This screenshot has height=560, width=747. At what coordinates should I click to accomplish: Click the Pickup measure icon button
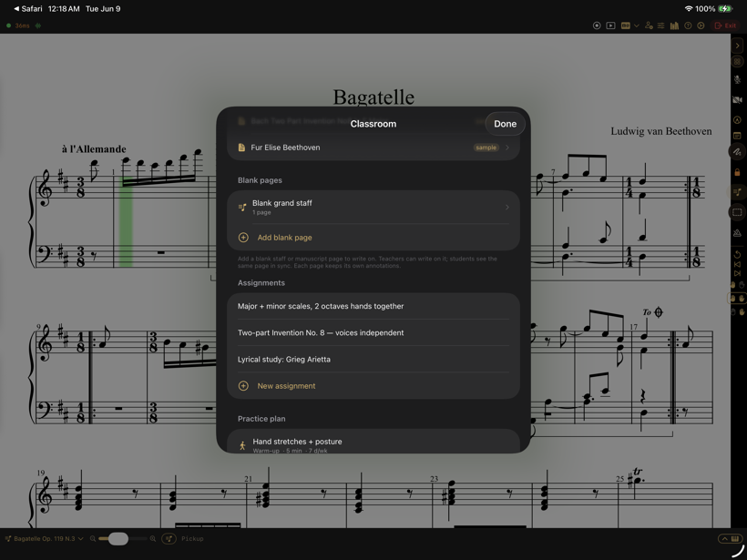(169, 538)
